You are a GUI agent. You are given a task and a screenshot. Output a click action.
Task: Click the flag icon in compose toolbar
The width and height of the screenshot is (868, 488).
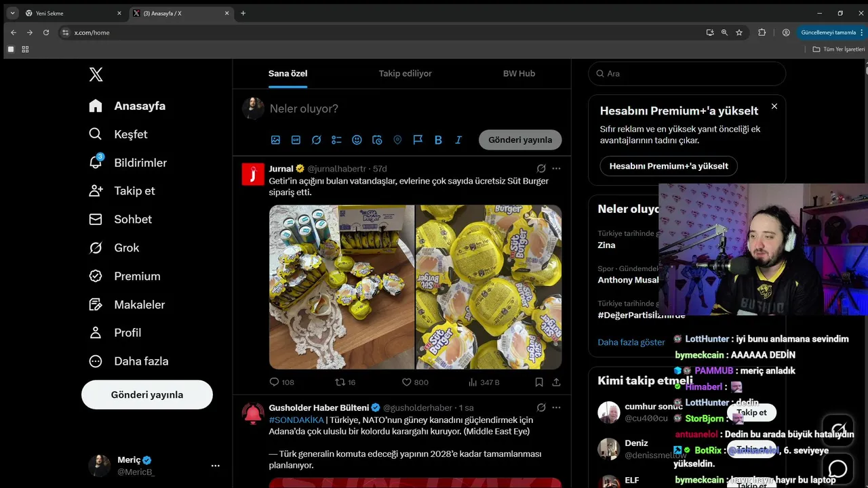click(418, 140)
